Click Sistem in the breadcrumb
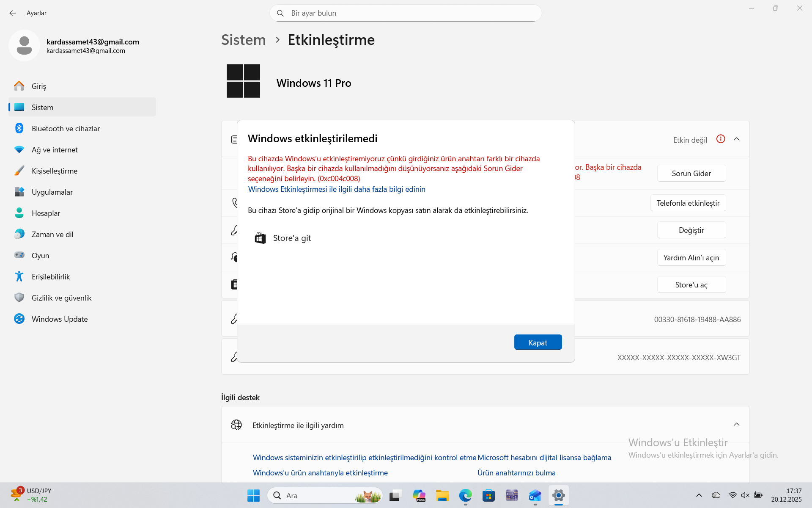The height and width of the screenshot is (508, 812). tap(244, 40)
